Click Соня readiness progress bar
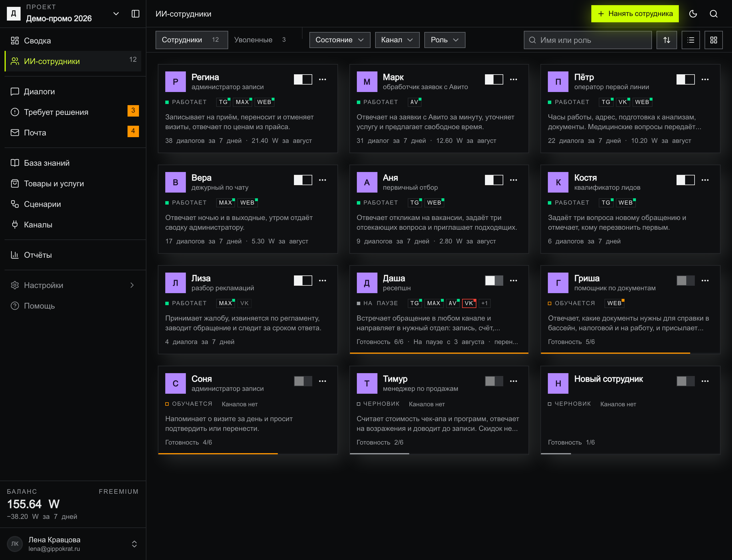This screenshot has width=732, height=560. [x=248, y=454]
